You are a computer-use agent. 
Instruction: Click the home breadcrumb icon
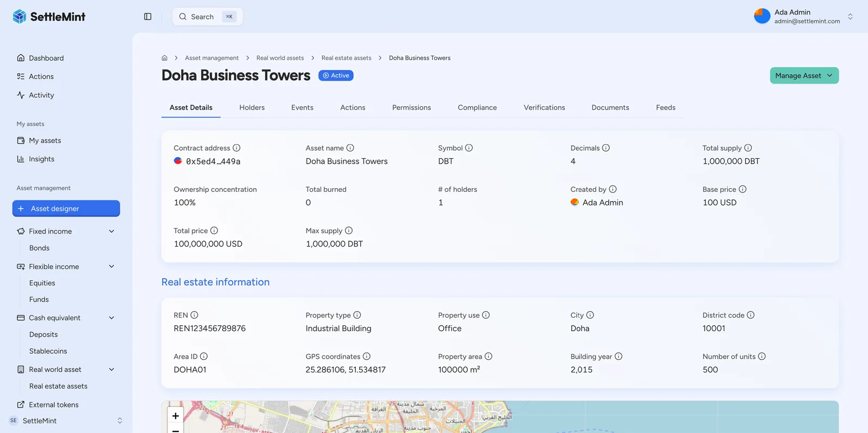164,58
